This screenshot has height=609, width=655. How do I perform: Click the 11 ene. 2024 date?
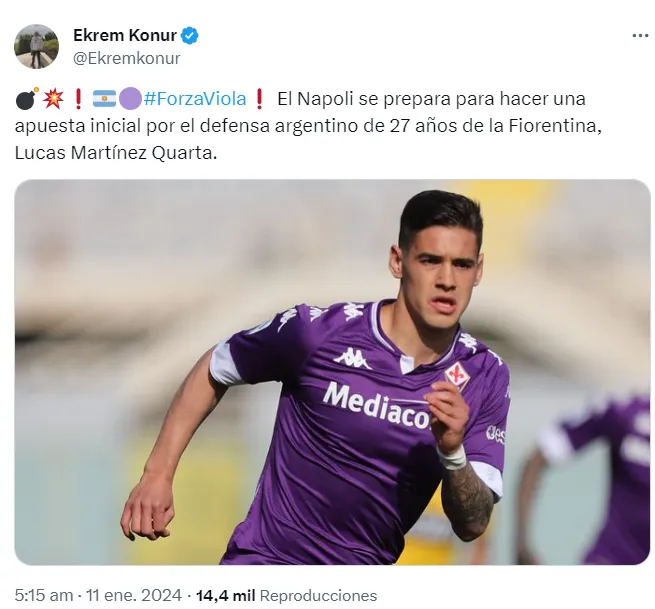pos(134,595)
